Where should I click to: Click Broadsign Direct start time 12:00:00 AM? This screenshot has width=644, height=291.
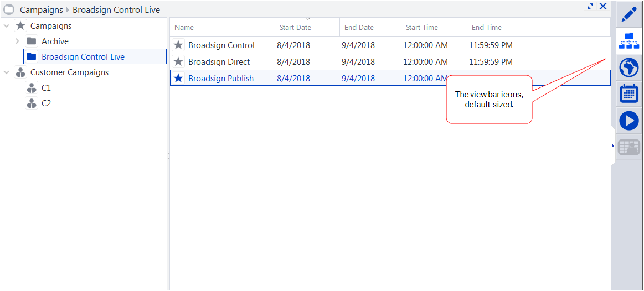pos(425,61)
